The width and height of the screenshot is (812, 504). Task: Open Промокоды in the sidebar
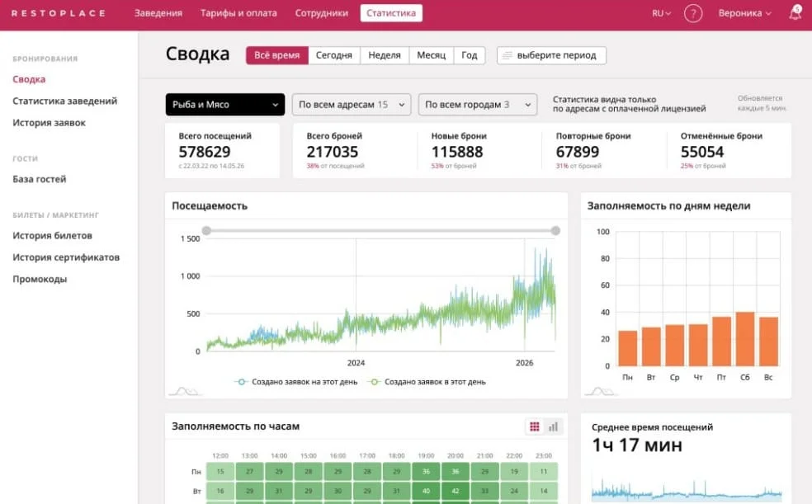coord(40,279)
